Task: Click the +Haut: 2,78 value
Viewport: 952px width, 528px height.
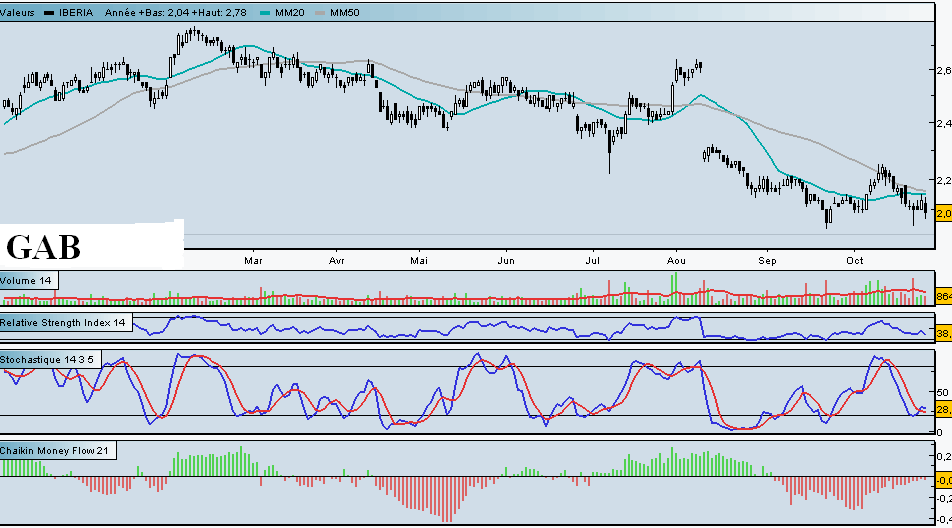Action: pyautogui.click(x=218, y=13)
